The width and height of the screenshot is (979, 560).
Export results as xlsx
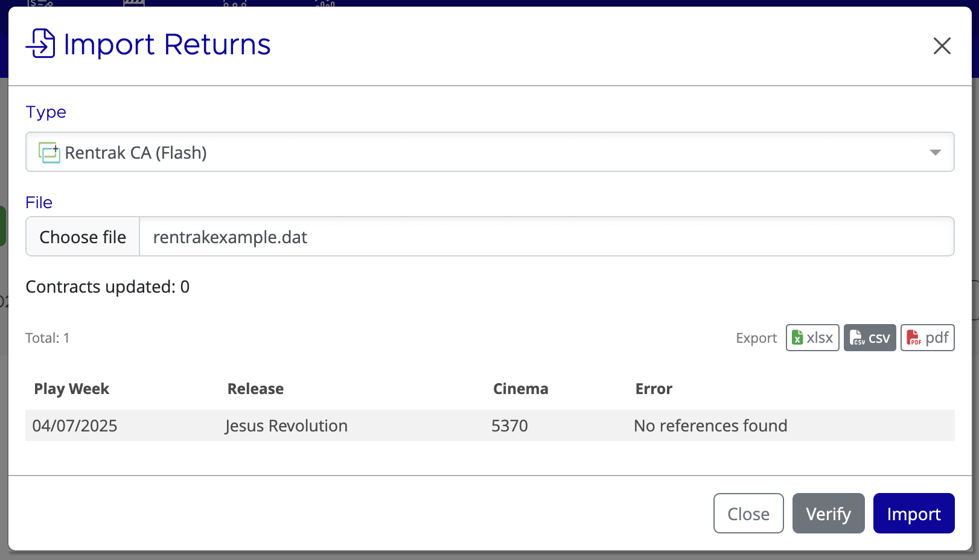pos(812,337)
